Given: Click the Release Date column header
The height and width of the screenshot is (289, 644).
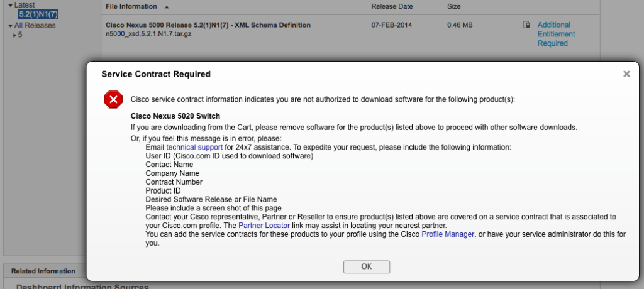Looking at the screenshot, I should (x=392, y=6).
